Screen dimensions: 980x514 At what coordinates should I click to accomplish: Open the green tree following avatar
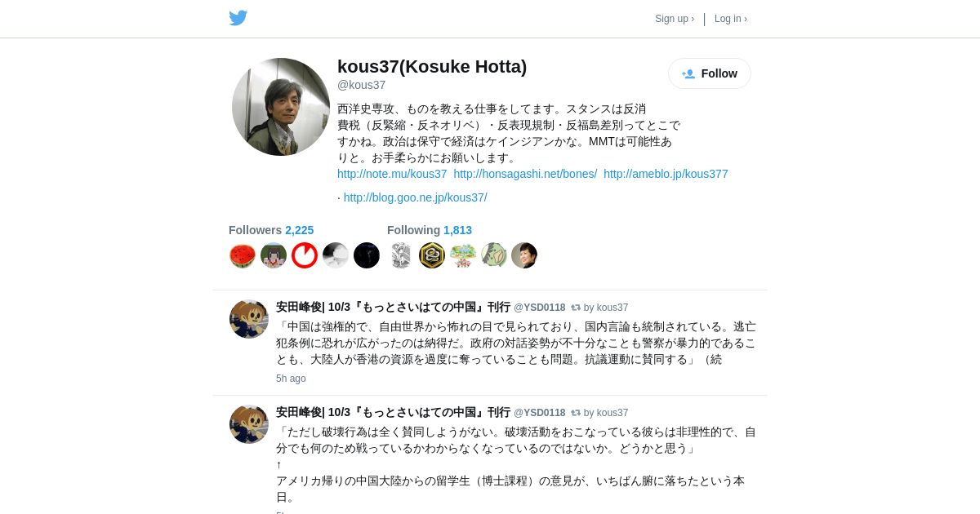click(x=463, y=255)
